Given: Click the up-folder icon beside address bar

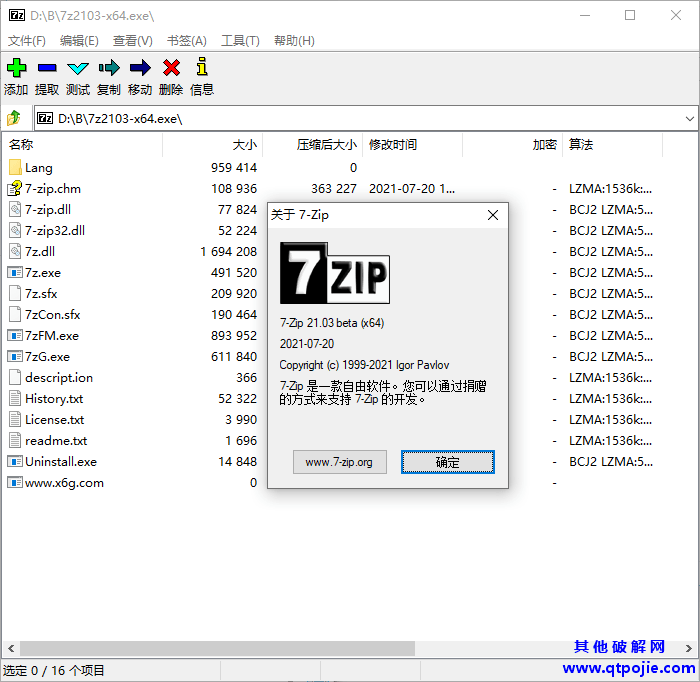Looking at the screenshot, I should click(x=14, y=118).
